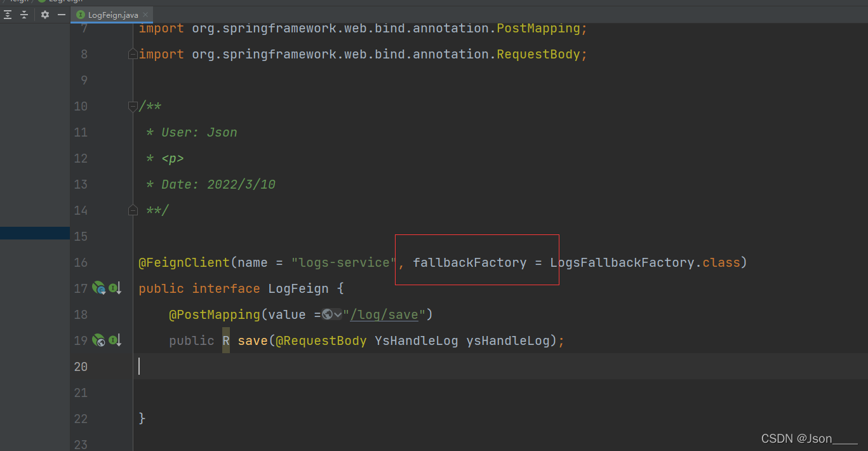Click RequestBody in the import on line 8
This screenshot has height=451, width=868.
(x=538, y=54)
